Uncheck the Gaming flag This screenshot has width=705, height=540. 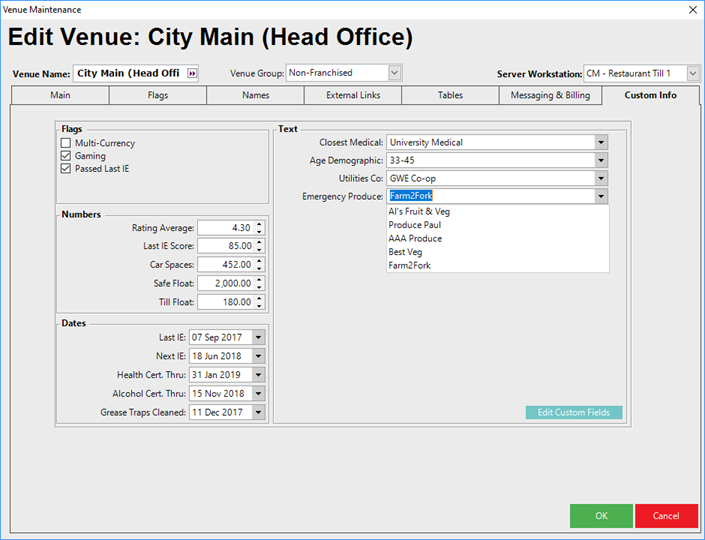[66, 156]
